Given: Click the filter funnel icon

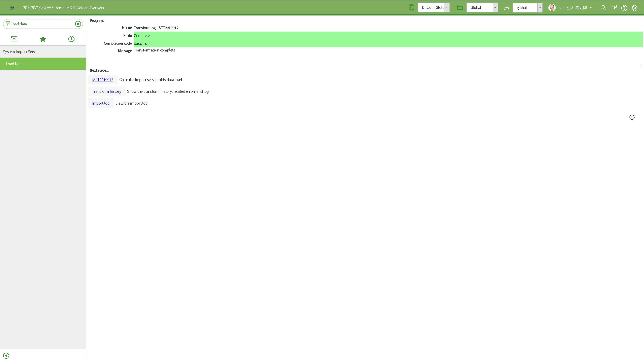Looking at the screenshot, I should click(8, 24).
